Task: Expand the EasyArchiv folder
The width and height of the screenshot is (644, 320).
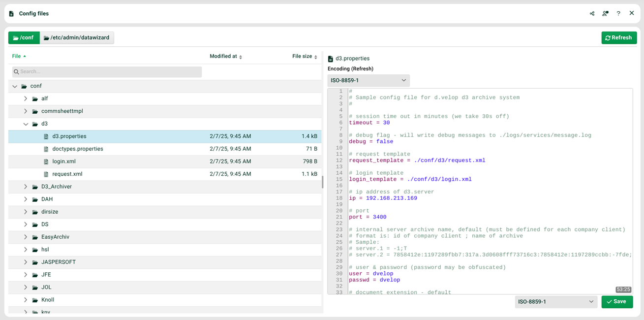Action: (26, 237)
